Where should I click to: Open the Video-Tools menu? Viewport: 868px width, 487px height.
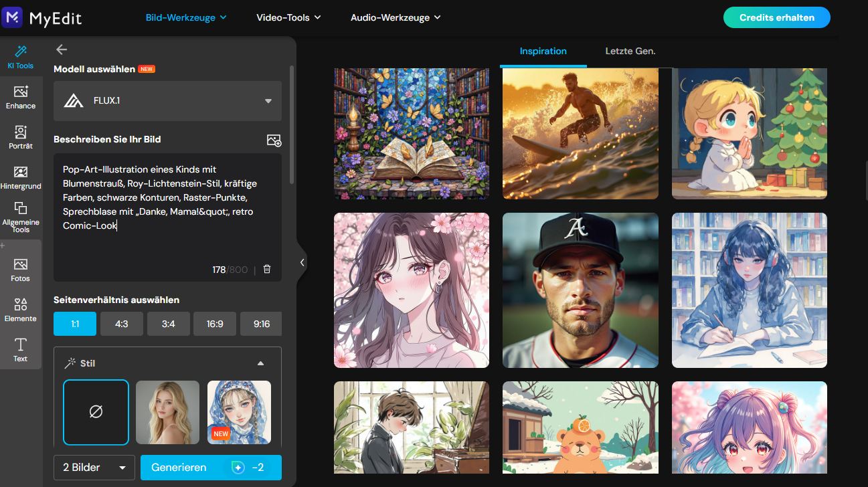pos(288,17)
